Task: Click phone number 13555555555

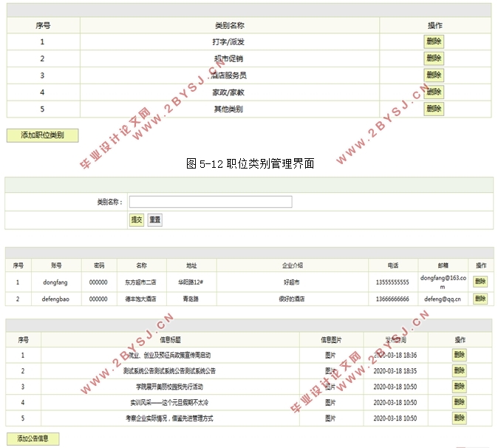Action: [x=392, y=282]
